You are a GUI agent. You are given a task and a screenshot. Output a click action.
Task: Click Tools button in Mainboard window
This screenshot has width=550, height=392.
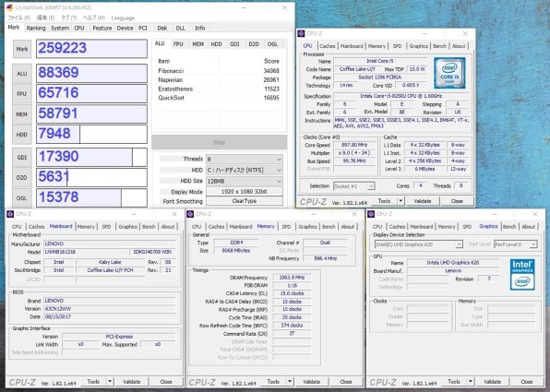(x=93, y=382)
